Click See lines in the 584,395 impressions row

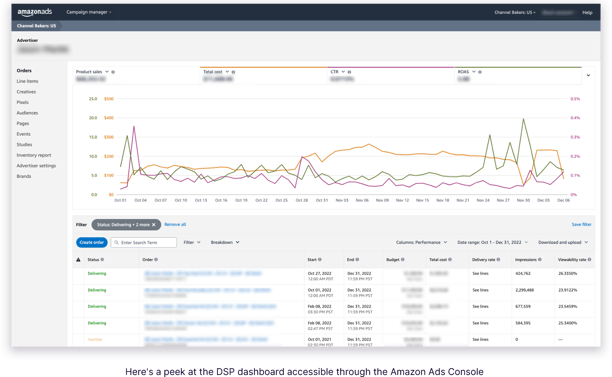click(x=480, y=323)
